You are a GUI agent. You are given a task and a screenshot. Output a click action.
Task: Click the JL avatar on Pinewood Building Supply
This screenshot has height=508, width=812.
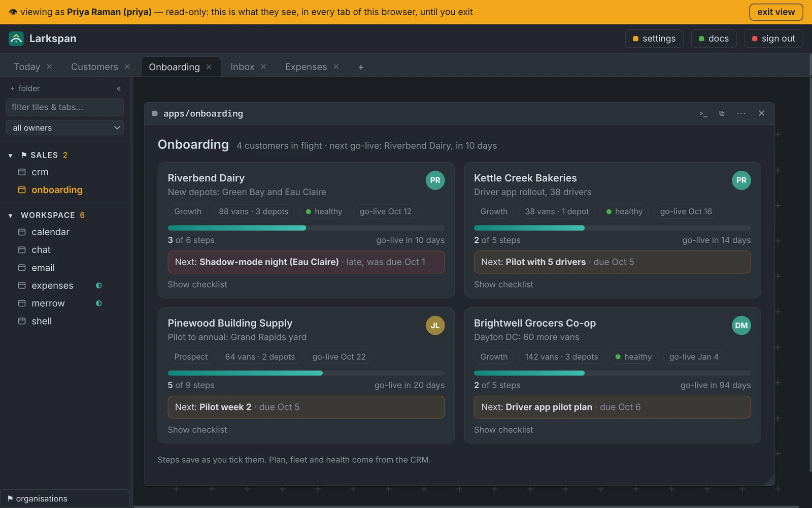pos(435,326)
